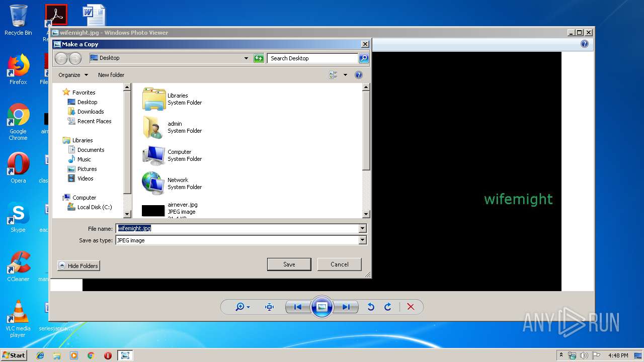
Task: Select Videos library in navigation pane
Action: [x=80, y=178]
